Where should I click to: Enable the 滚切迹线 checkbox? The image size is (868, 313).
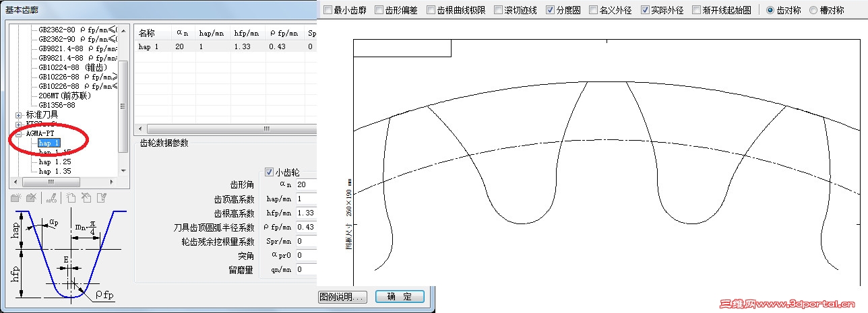point(498,10)
